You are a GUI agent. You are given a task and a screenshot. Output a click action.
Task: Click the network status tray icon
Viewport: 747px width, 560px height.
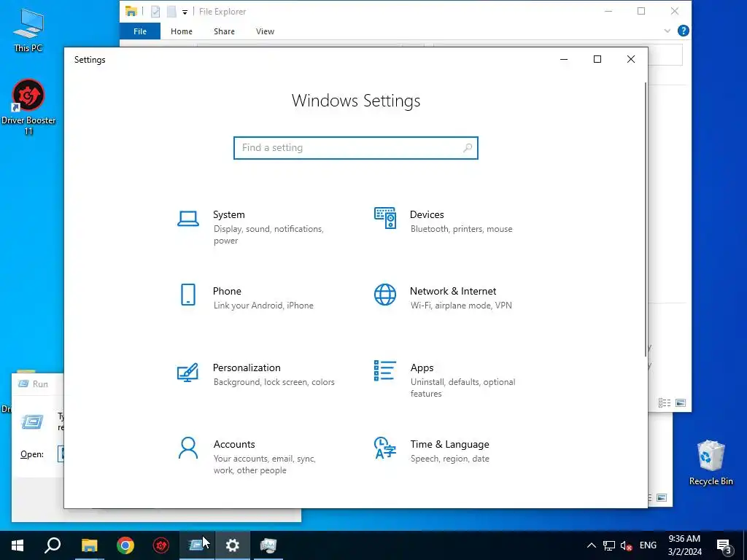coord(609,545)
